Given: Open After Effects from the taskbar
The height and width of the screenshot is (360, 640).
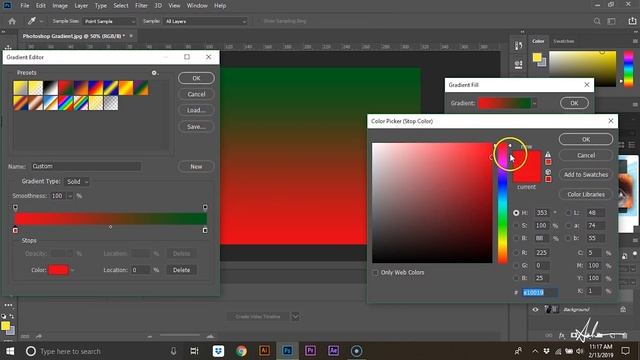Looking at the screenshot, I should pos(333,351).
